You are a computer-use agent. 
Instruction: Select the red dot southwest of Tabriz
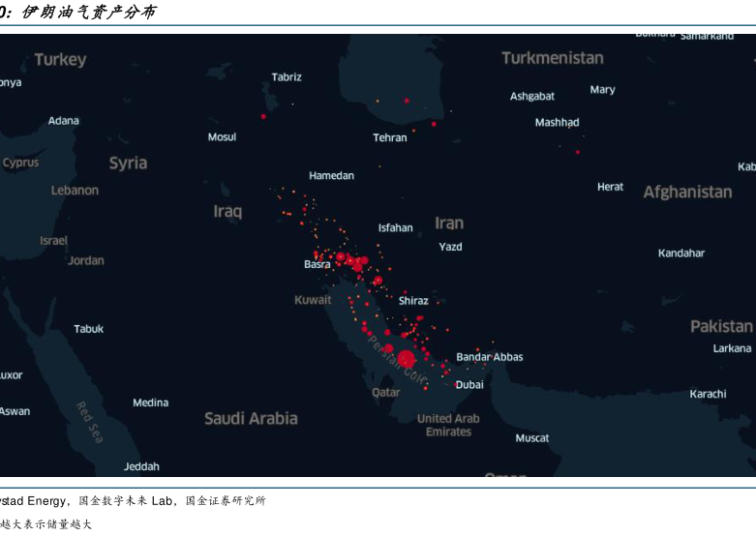[263, 116]
